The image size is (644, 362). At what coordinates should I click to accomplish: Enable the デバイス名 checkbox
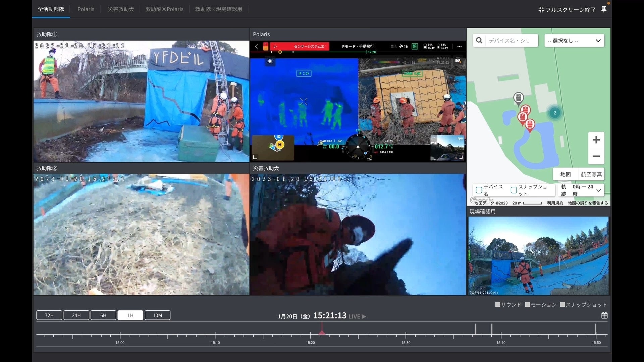tap(479, 190)
